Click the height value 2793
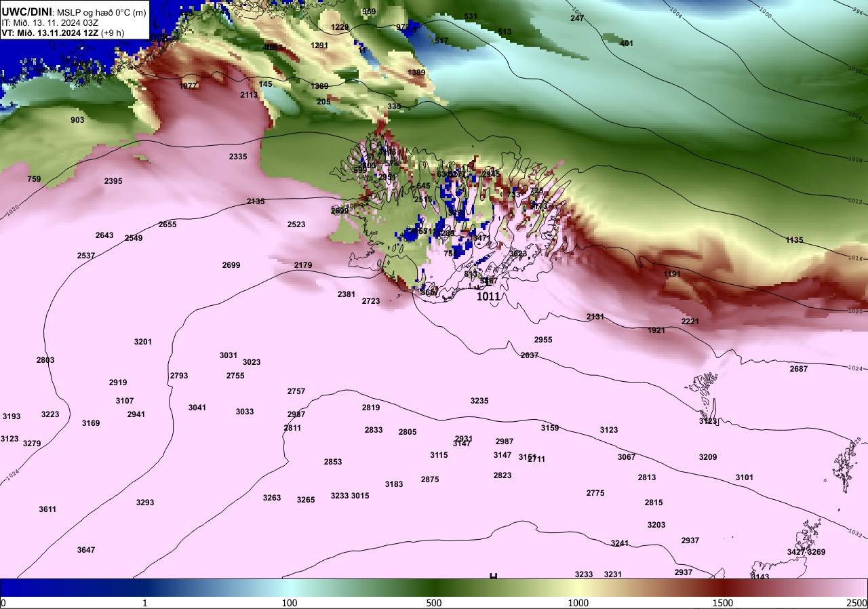Viewport: 868px width, 609px height. [179, 376]
